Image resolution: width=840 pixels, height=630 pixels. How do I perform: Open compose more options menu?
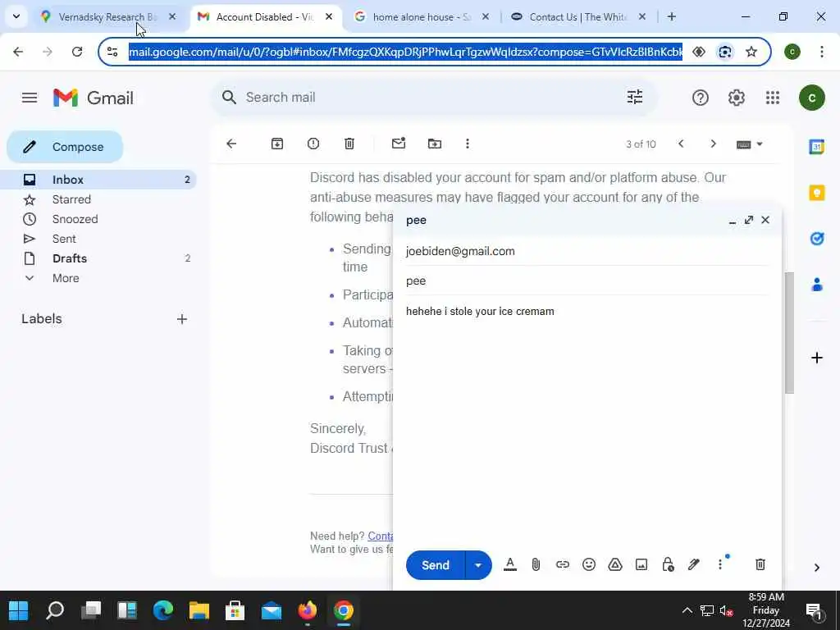(x=720, y=564)
